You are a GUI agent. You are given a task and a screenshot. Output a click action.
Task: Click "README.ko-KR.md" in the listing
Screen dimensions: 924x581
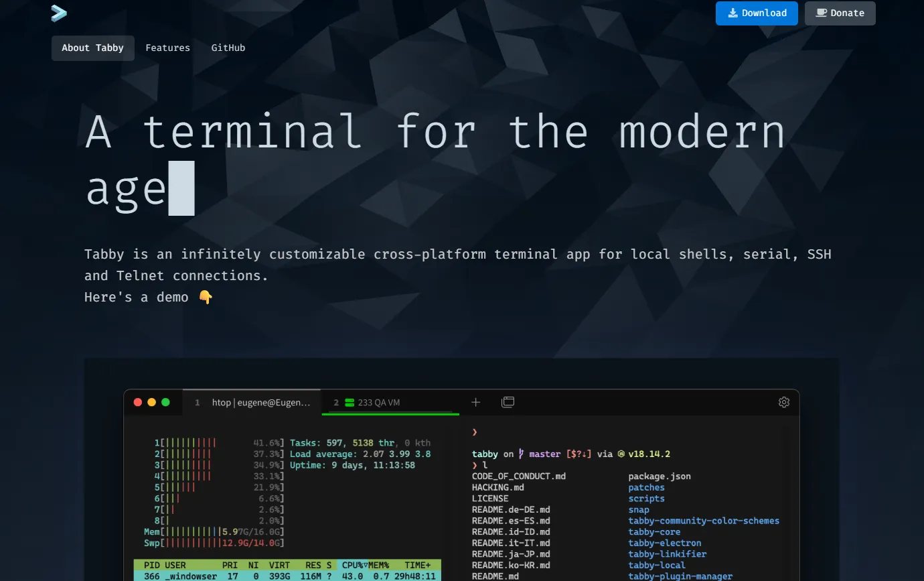pyautogui.click(x=511, y=565)
